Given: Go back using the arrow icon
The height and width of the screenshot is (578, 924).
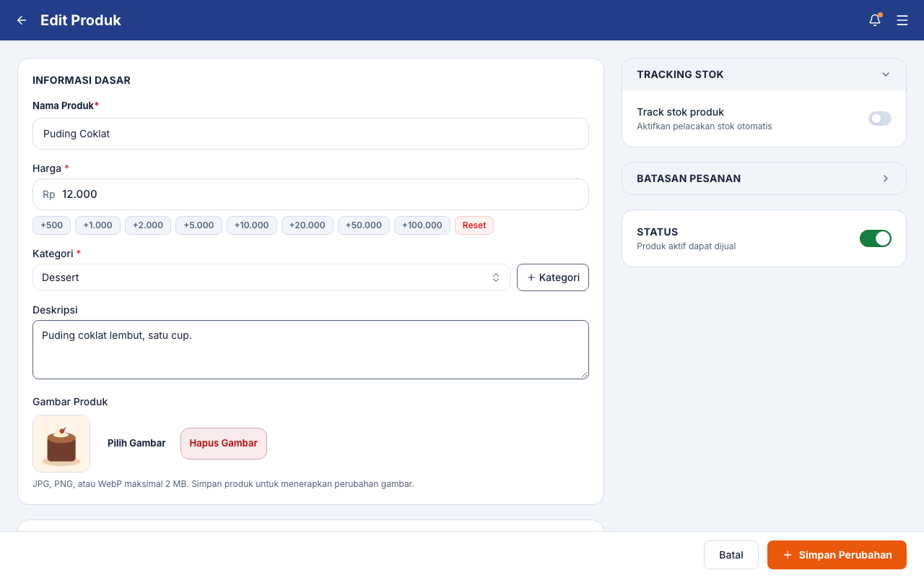Looking at the screenshot, I should (x=22, y=20).
